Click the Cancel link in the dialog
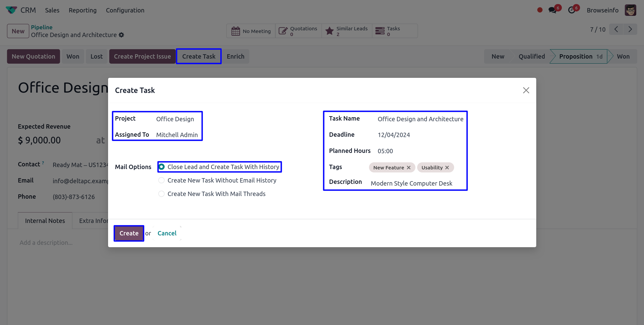The width and height of the screenshot is (644, 325). 167,233
